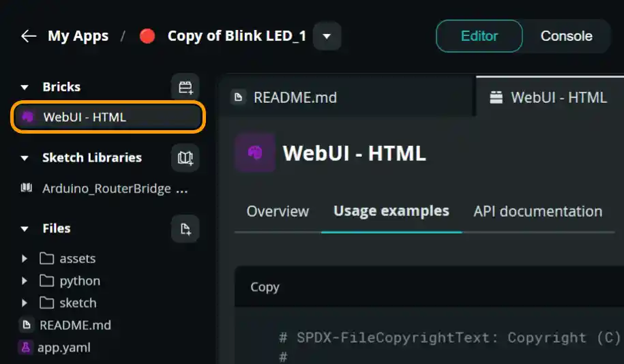Add a new brick icon
This screenshot has height=364, width=624.
[185, 87]
